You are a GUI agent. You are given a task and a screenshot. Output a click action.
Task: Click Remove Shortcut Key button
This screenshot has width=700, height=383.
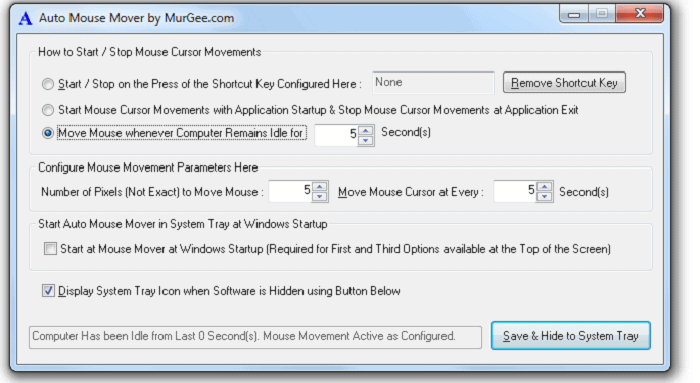(x=564, y=83)
